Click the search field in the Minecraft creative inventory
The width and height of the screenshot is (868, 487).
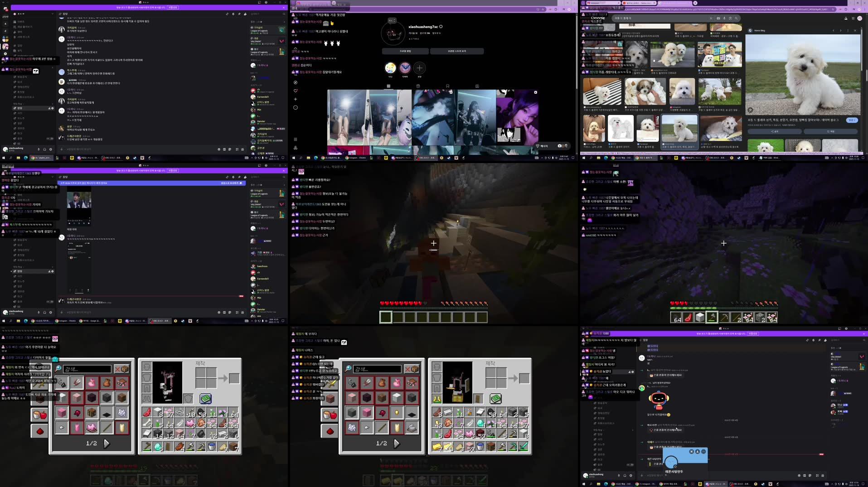[87, 369]
